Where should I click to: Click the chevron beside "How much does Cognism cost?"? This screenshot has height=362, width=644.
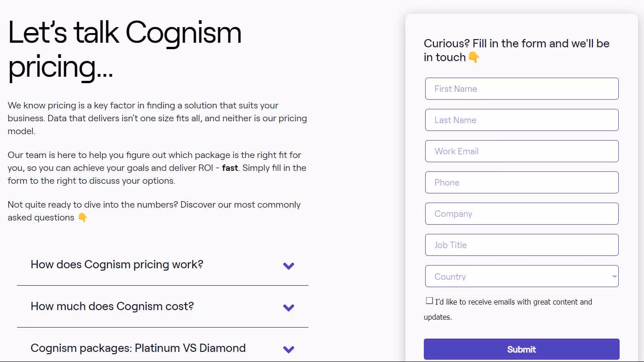tap(289, 307)
